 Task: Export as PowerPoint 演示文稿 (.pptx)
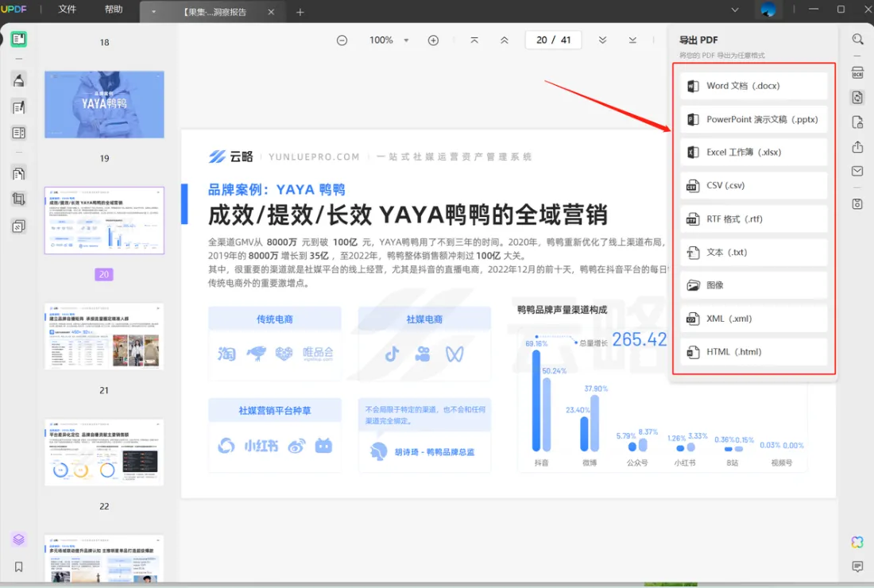point(753,119)
